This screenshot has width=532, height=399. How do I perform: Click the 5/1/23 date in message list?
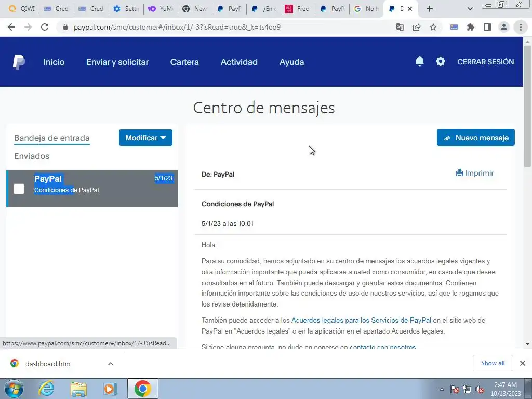(x=164, y=178)
